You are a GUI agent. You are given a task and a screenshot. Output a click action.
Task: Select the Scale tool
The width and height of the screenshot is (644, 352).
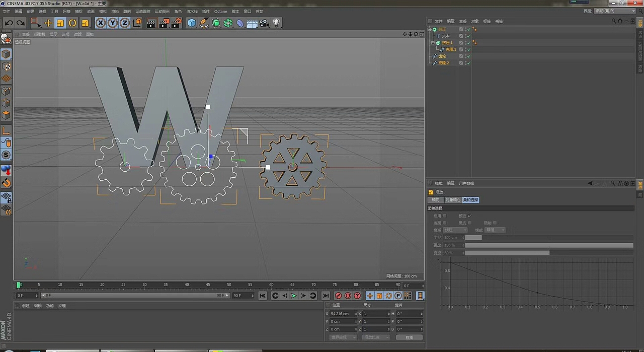coord(60,23)
